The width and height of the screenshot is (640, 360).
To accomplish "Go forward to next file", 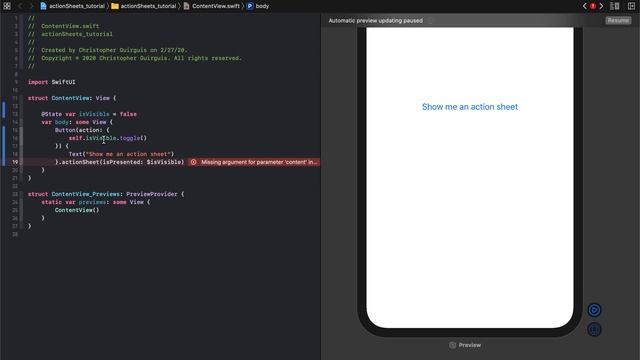I will tap(31, 6).
